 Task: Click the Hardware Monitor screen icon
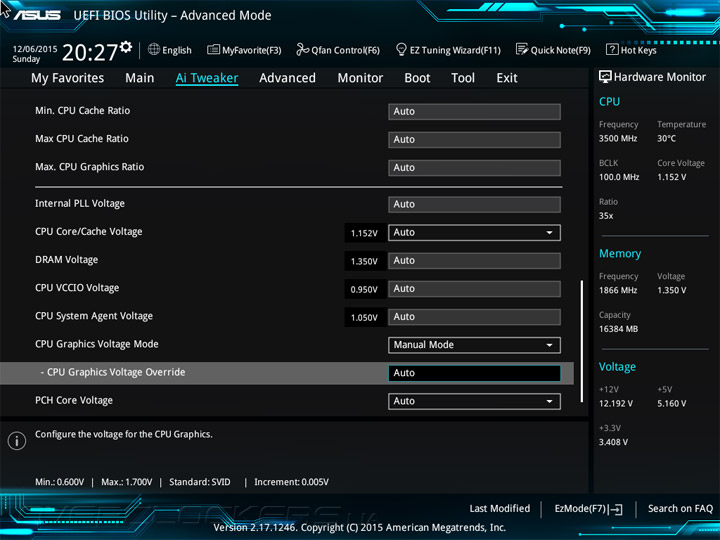(605, 77)
